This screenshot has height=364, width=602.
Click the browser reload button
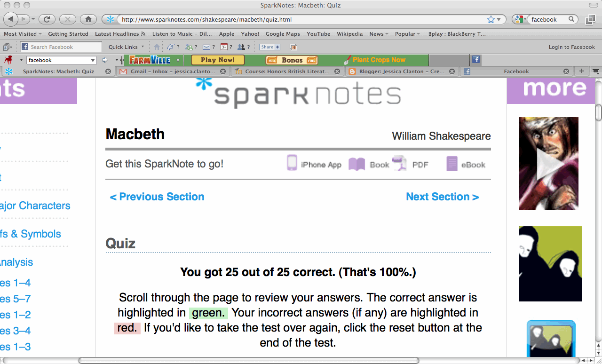tap(47, 19)
